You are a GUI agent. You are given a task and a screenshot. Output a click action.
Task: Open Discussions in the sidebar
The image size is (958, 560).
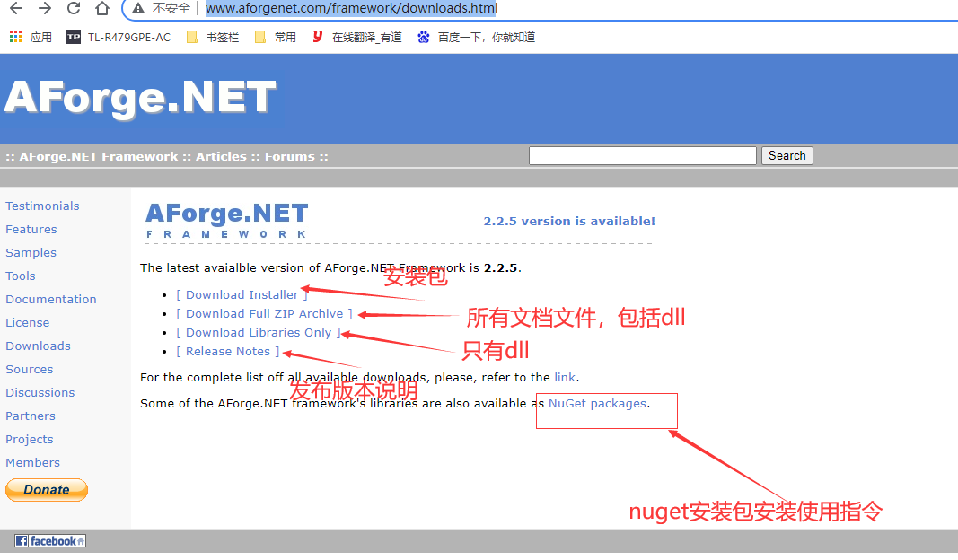[40, 393]
